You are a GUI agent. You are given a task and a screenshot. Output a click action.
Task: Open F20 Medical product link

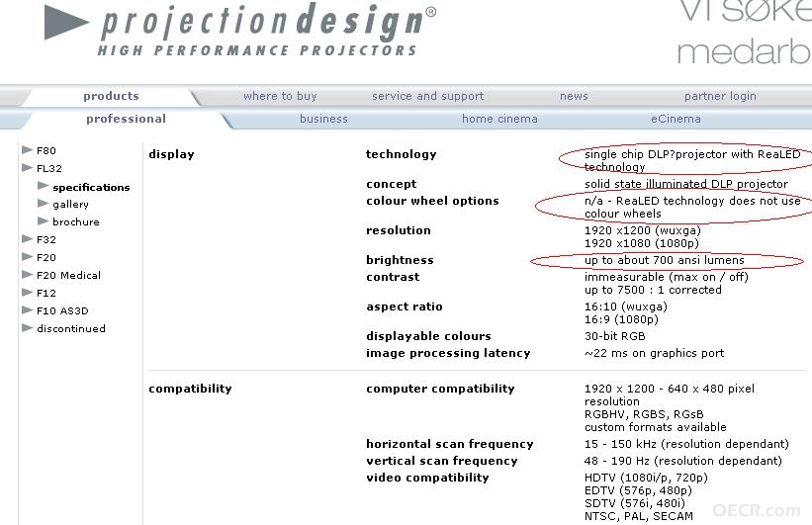pyautogui.click(x=68, y=275)
